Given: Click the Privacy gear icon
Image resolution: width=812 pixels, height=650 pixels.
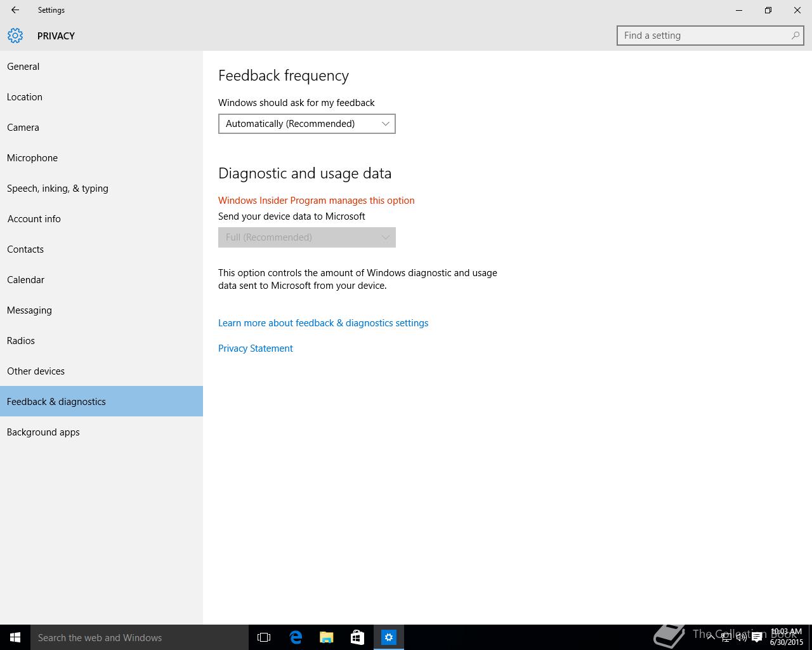Looking at the screenshot, I should pos(15,36).
